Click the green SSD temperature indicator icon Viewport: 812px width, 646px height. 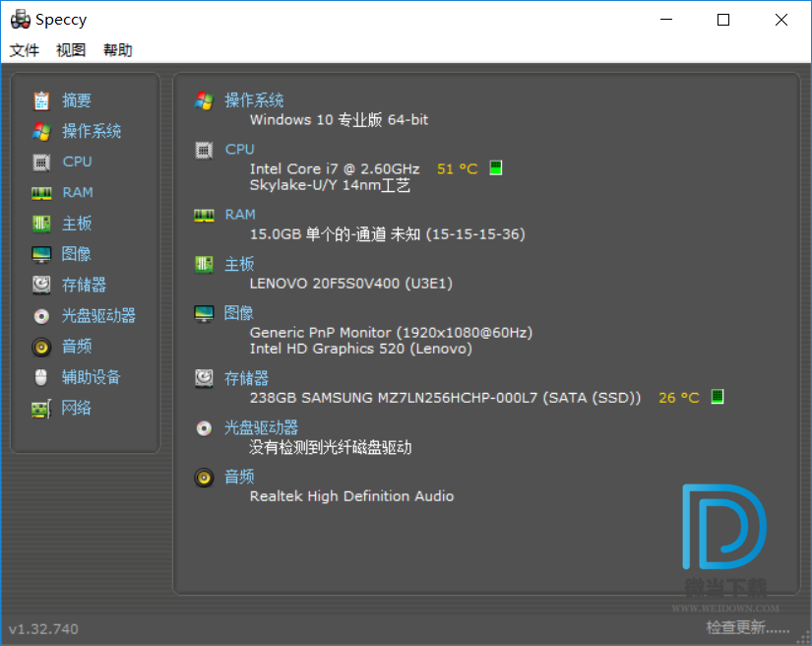pos(718,397)
